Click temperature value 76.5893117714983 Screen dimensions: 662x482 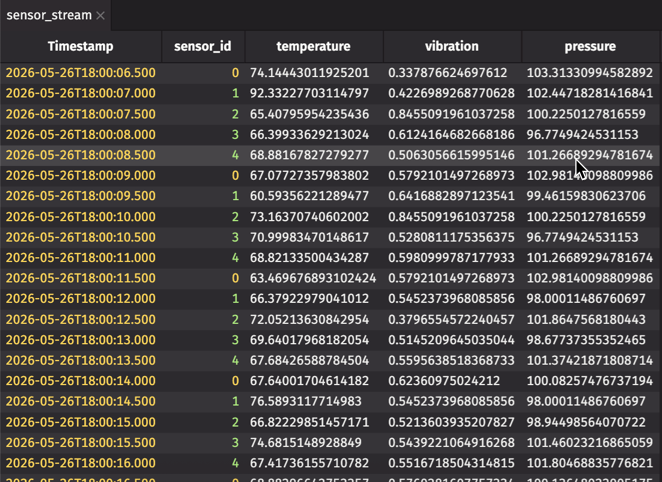(x=306, y=401)
